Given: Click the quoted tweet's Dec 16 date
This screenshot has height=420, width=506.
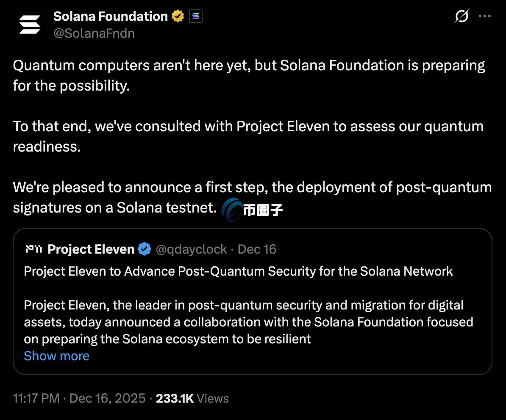Looking at the screenshot, I should coord(257,249).
